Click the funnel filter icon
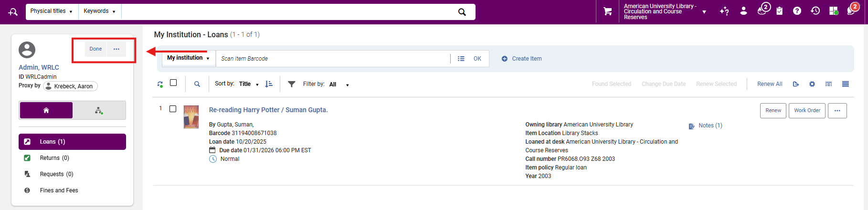The height and width of the screenshot is (210, 868). (x=291, y=84)
